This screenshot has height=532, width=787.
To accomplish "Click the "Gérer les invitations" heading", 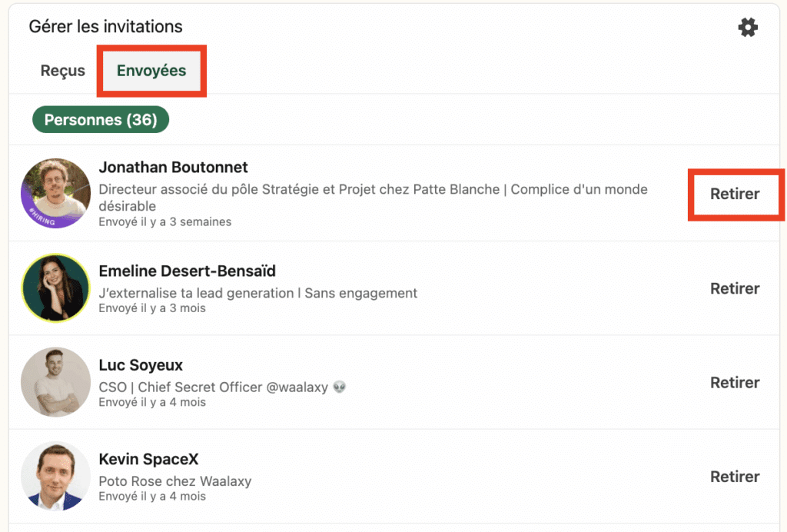I will [x=105, y=27].
